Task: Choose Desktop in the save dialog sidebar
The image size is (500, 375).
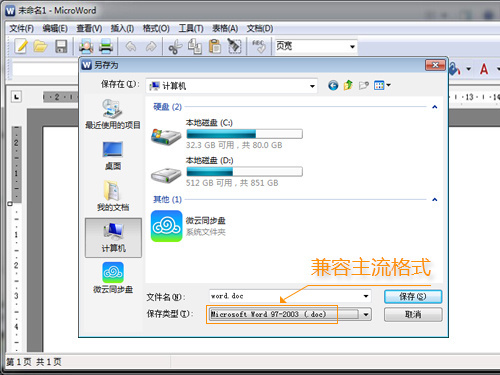Action: click(x=113, y=155)
